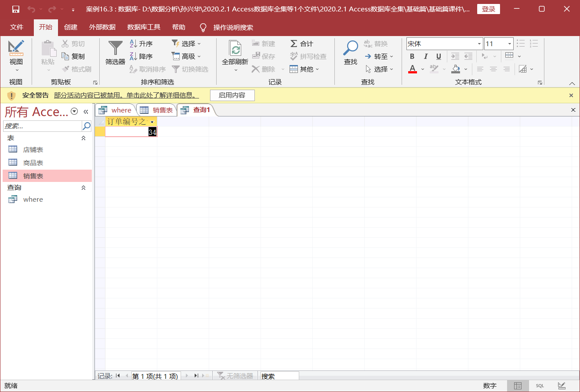This screenshot has height=392, width=580.
Task: Close the 查询1 document tab
Action: (x=573, y=110)
